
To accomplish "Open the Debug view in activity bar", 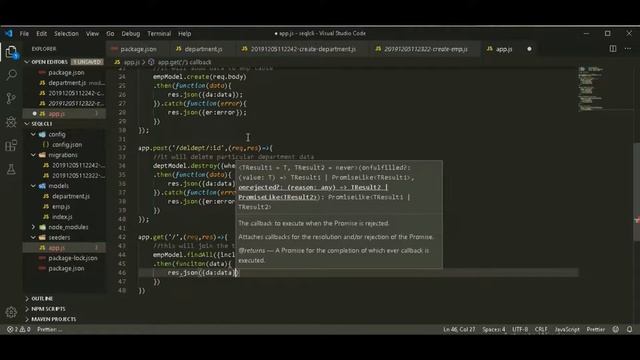I will (11, 122).
